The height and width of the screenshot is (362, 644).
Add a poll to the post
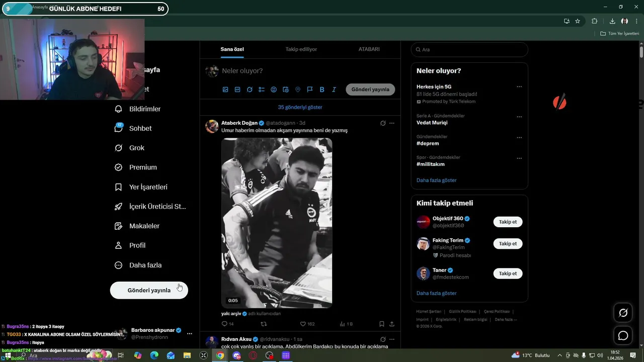[262, 89]
